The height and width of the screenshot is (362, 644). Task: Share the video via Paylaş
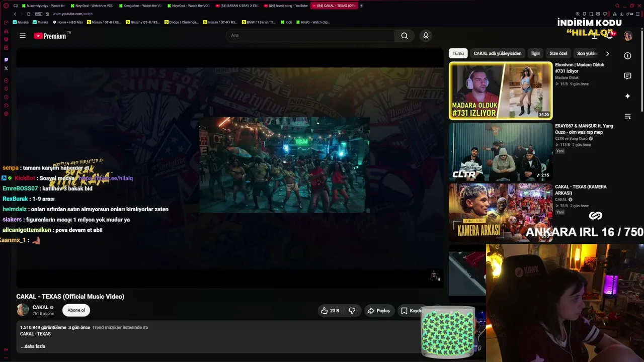378,311
